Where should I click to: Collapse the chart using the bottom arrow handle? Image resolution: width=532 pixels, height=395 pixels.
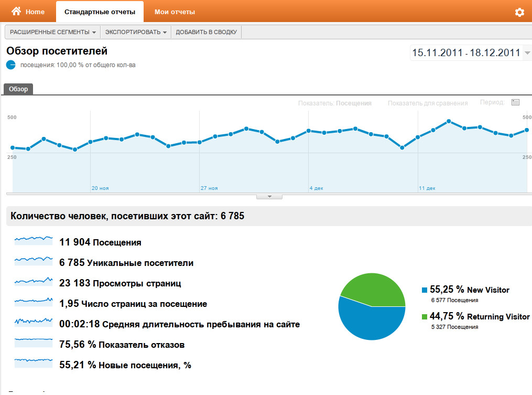point(269,197)
